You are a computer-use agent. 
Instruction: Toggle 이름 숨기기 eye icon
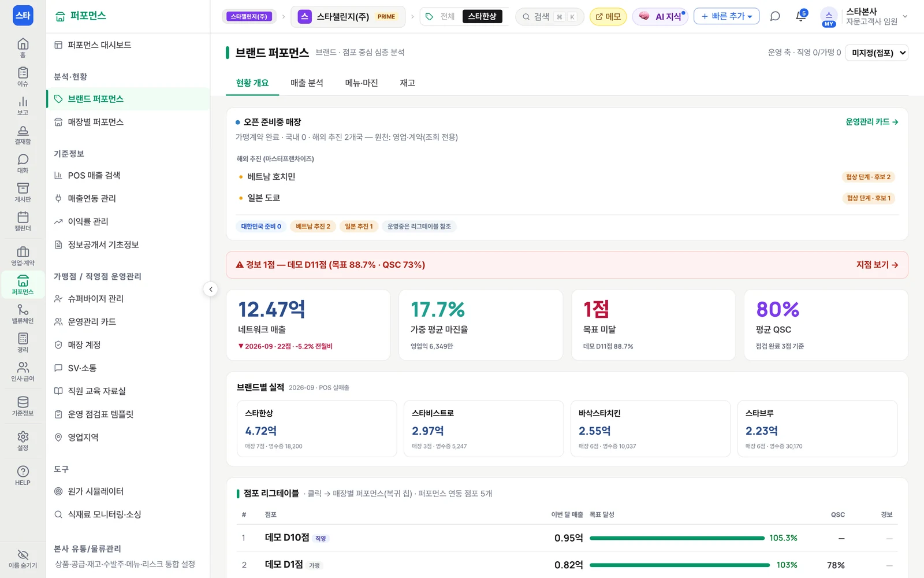coord(23,559)
